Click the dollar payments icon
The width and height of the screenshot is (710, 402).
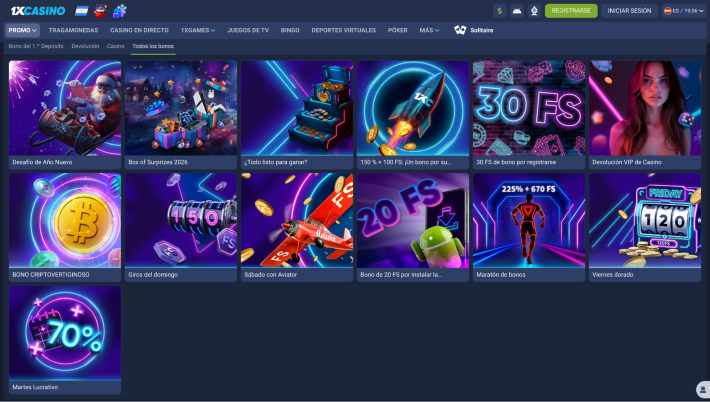[x=499, y=11]
